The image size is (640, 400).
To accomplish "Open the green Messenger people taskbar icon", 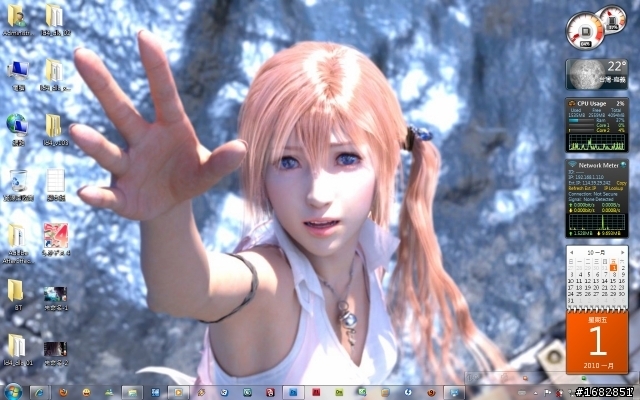I will tap(109, 392).
